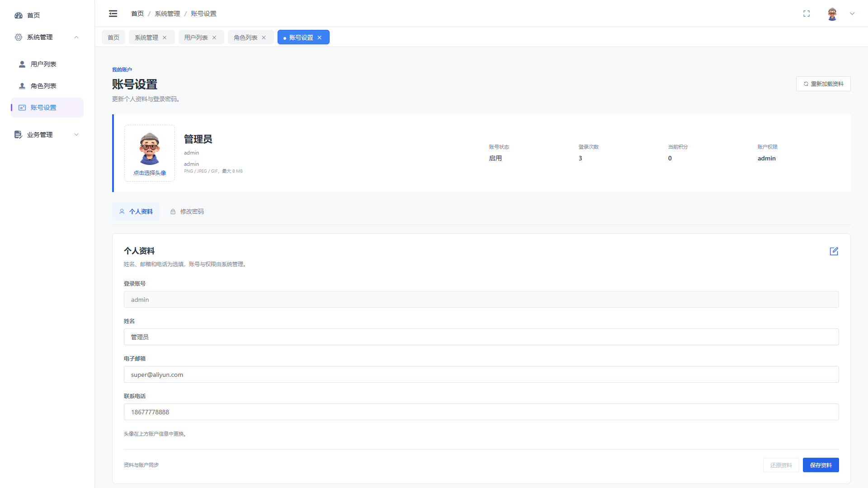Viewport: 868px width, 488px height.
Task: Open 用户列表 from the sidebar menu
Action: [47, 64]
